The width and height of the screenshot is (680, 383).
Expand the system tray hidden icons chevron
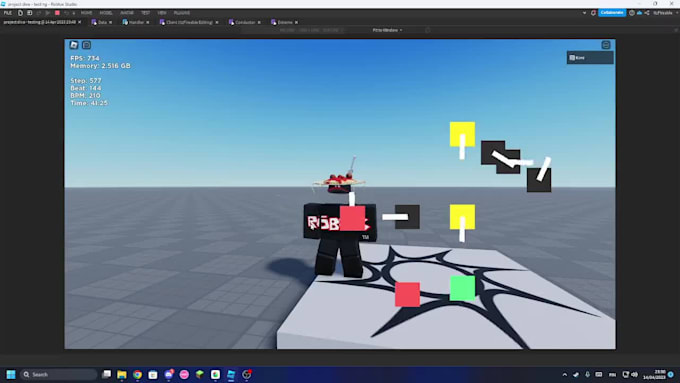click(x=565, y=374)
